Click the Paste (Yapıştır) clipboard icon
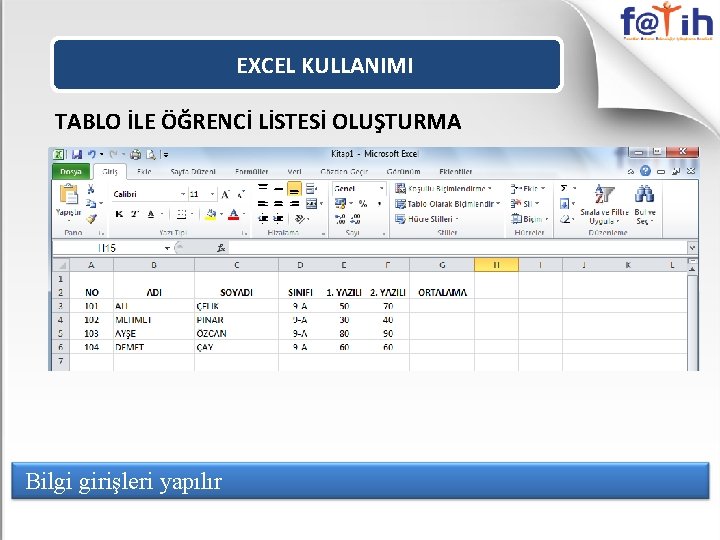The height and width of the screenshot is (540, 720). [69, 194]
